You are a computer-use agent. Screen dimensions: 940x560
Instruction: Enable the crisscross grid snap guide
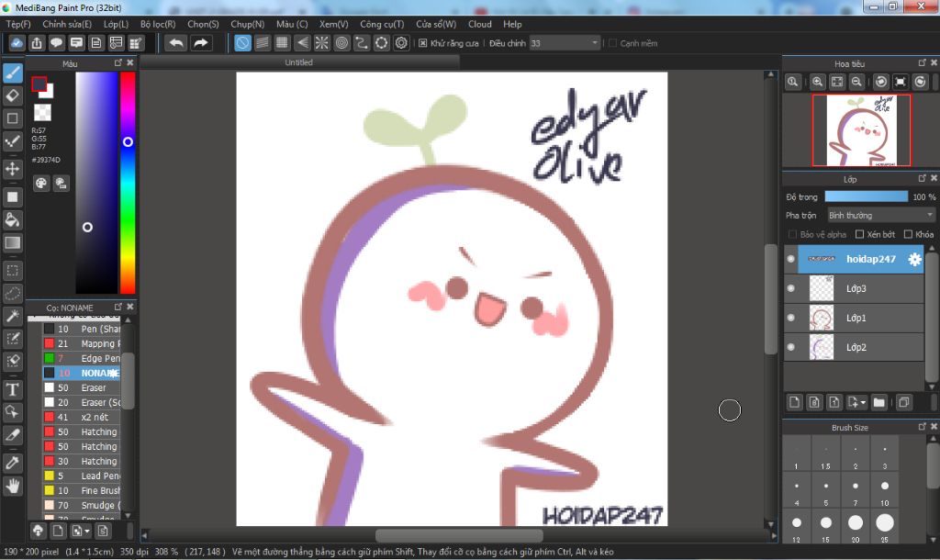pyautogui.click(x=283, y=43)
